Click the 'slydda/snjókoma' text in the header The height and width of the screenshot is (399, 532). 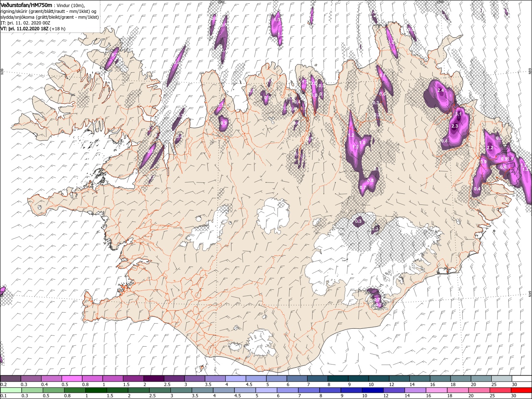(x=17, y=17)
